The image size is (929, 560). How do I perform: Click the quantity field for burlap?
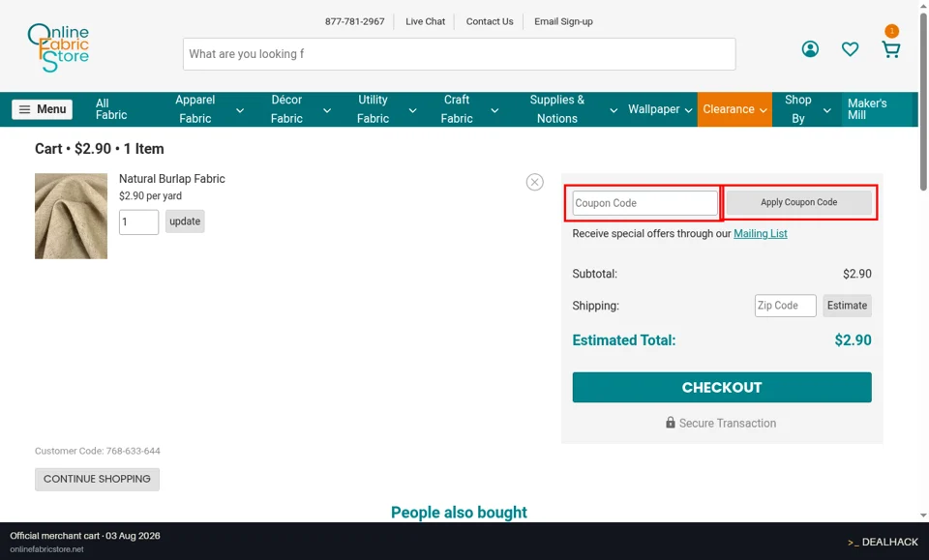tap(138, 222)
